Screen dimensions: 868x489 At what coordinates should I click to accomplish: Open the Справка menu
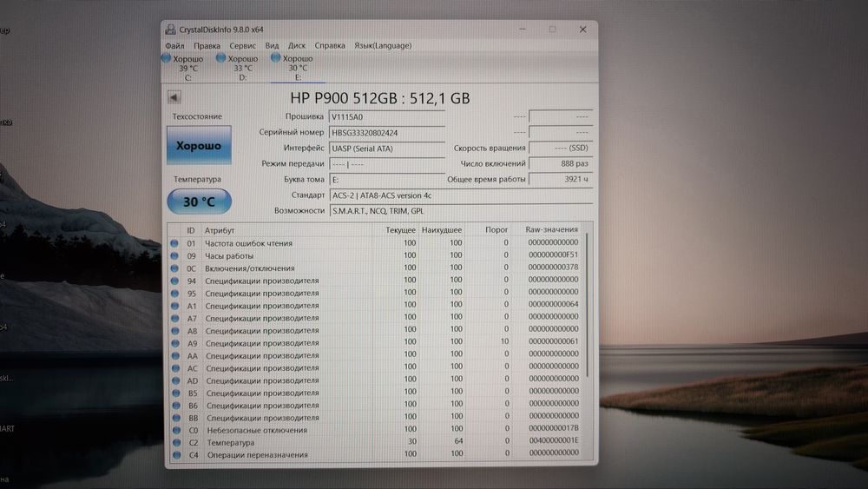point(329,46)
